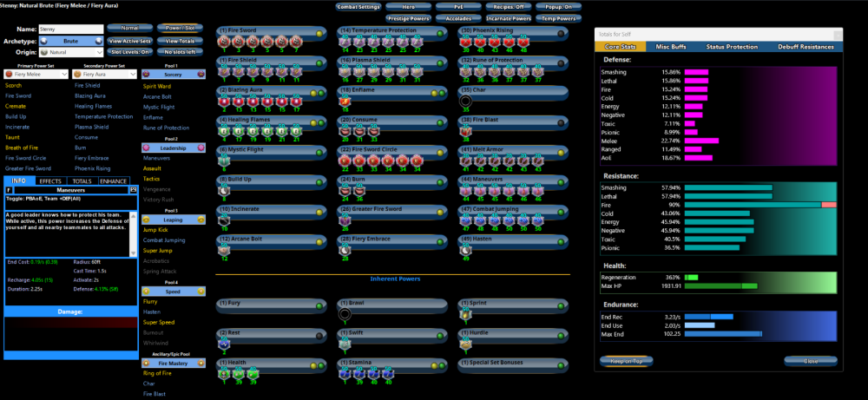Click the View Active Sets button

[x=130, y=41]
